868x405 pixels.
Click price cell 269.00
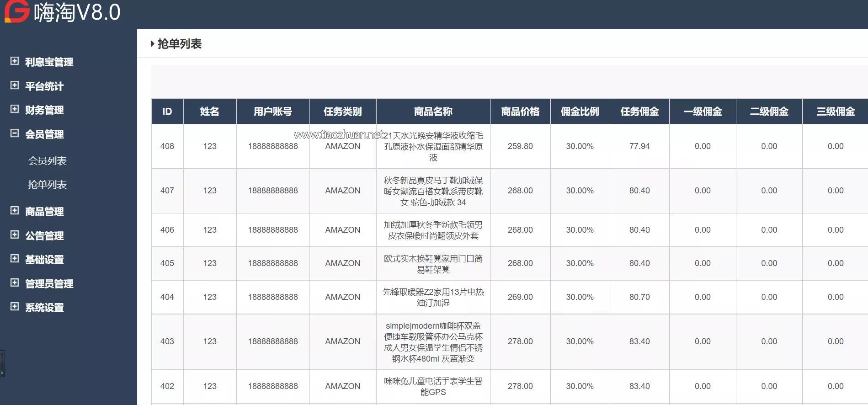[x=520, y=297]
